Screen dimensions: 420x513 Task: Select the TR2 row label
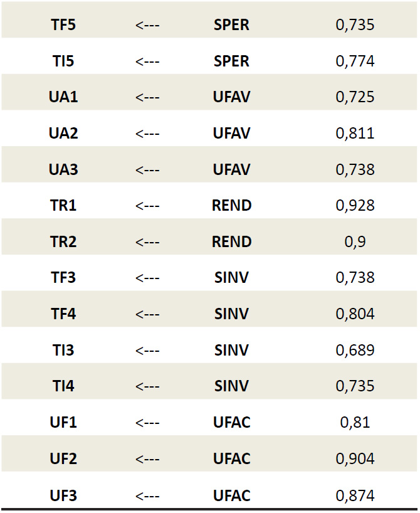(63, 242)
